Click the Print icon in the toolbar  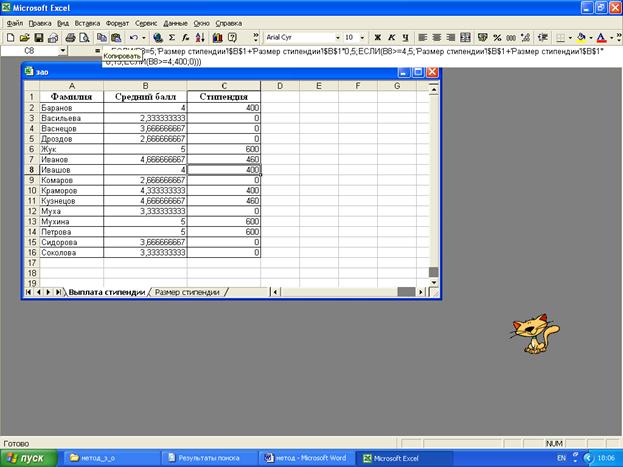[x=70, y=38]
